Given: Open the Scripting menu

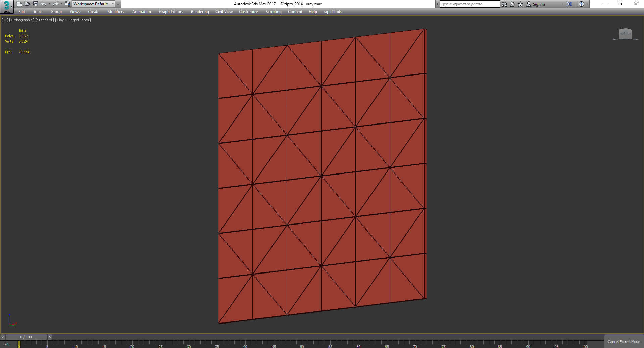Looking at the screenshot, I should (274, 12).
